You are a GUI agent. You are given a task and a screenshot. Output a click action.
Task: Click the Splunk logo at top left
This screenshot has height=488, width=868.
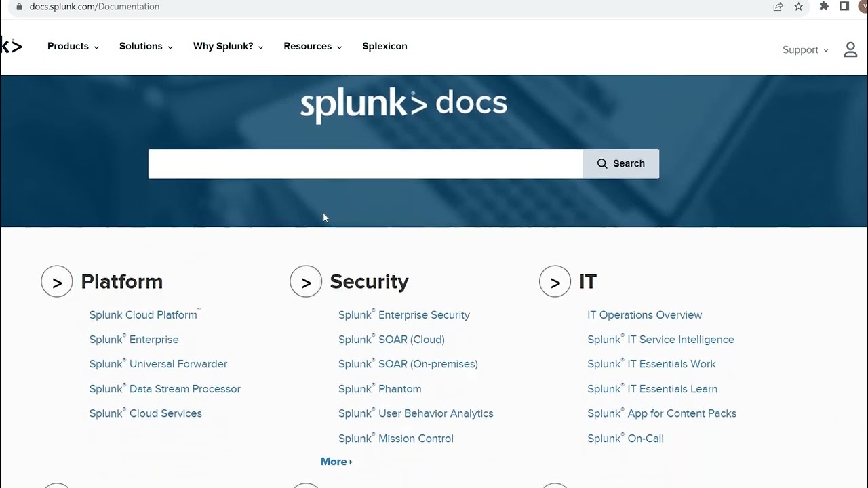[11, 46]
